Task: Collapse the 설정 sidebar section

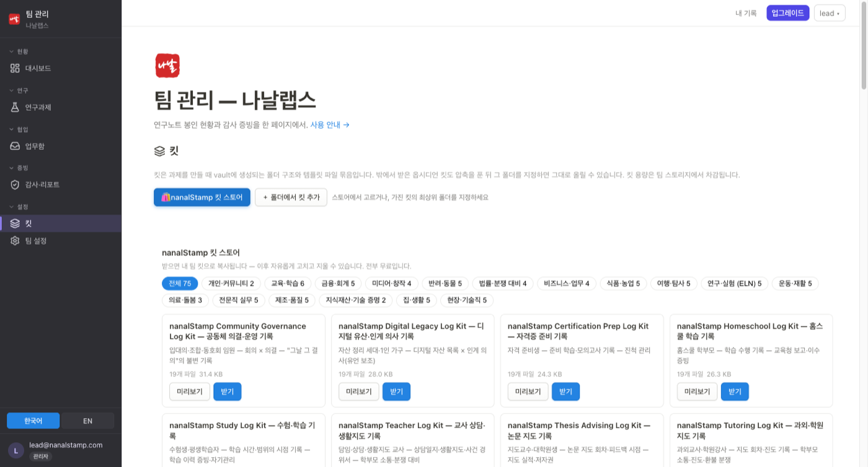Action: point(19,207)
